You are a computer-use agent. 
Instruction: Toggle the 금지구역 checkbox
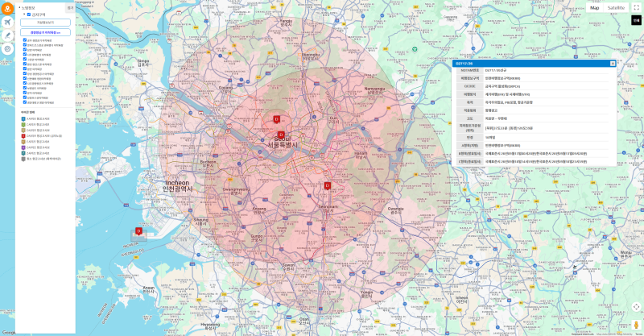(x=29, y=15)
